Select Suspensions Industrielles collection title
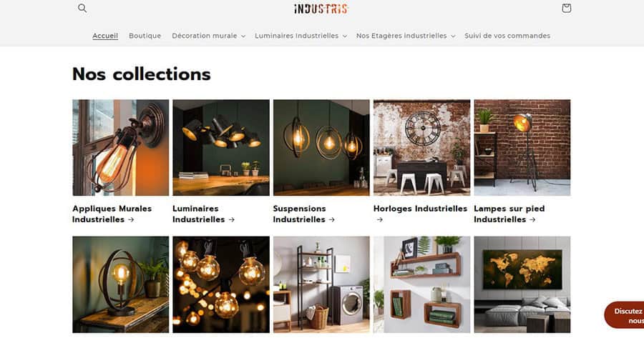The image size is (644, 338). (x=304, y=214)
